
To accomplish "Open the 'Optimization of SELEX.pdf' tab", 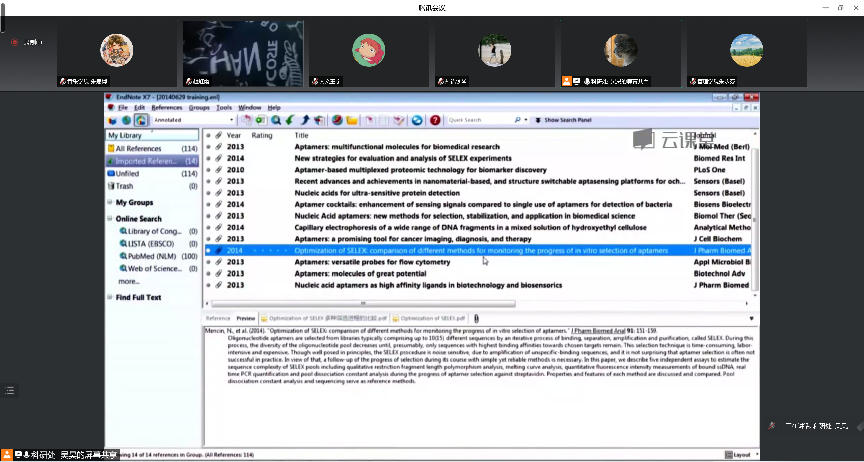I will pos(429,319).
